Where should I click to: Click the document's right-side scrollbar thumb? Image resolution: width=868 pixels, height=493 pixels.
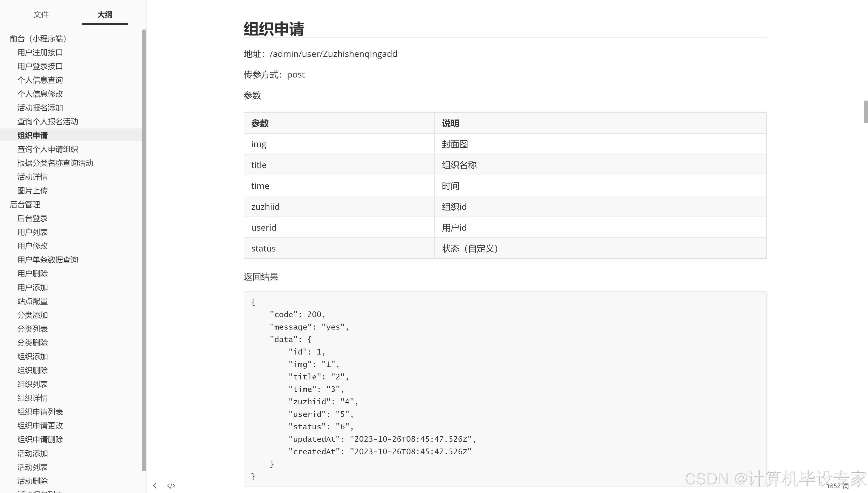[866, 112]
